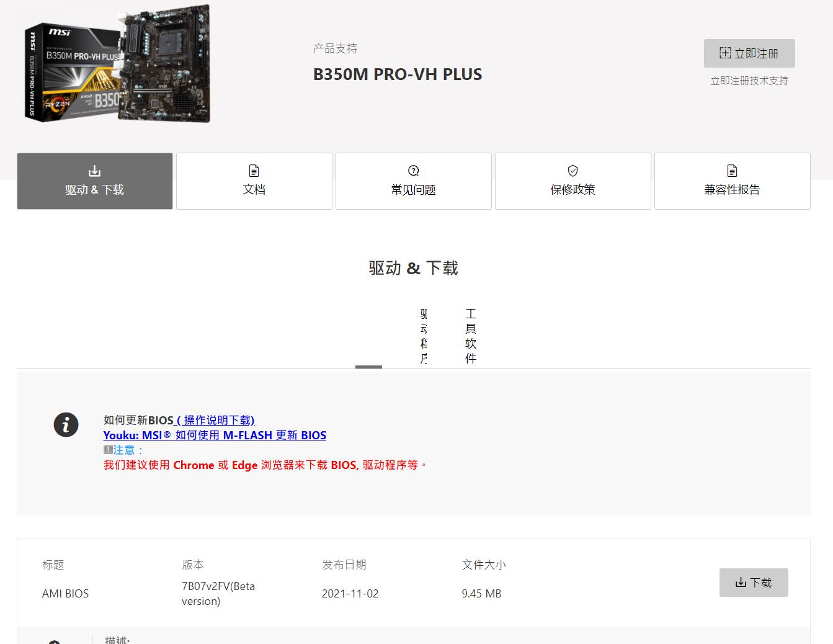833x644 pixels.
Task: Click the 立即注册 button
Action: tap(749, 53)
